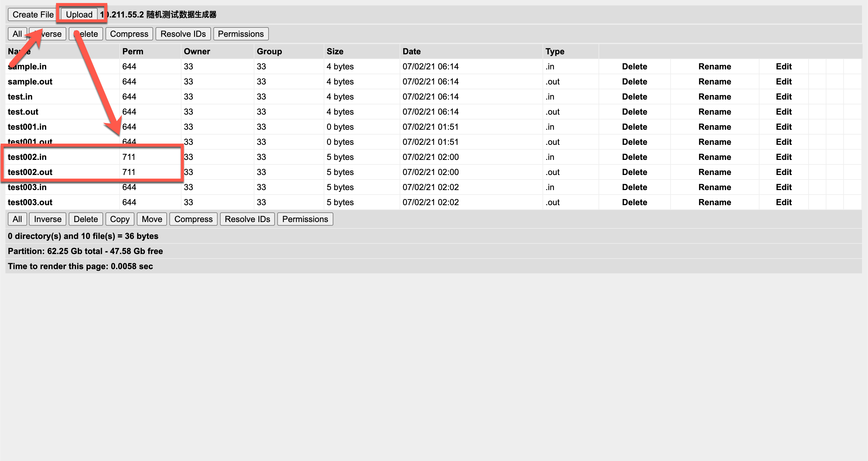The width and height of the screenshot is (868, 461).
Task: Select All in the bottom button row
Action: click(x=17, y=219)
